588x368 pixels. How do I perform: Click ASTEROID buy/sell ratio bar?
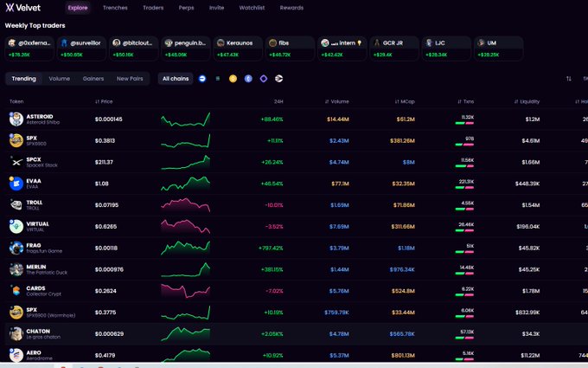click(x=464, y=123)
